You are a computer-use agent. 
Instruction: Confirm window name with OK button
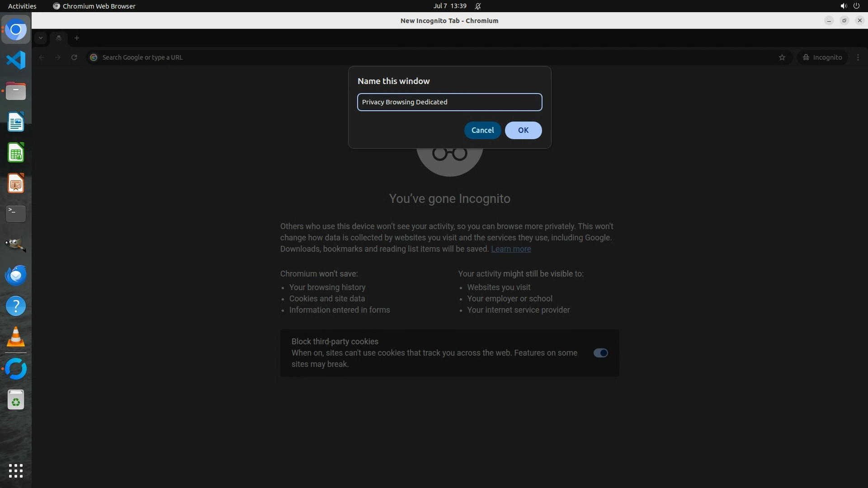[523, 130]
